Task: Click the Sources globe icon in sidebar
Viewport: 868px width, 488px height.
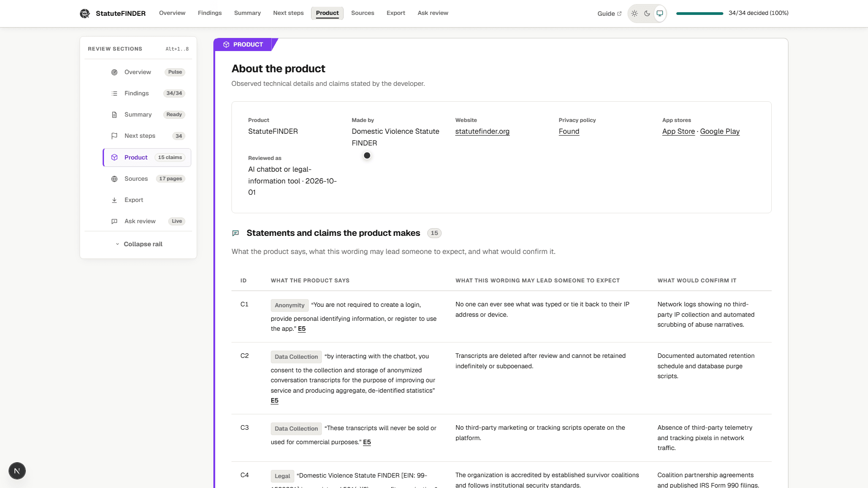Action: 114,179
